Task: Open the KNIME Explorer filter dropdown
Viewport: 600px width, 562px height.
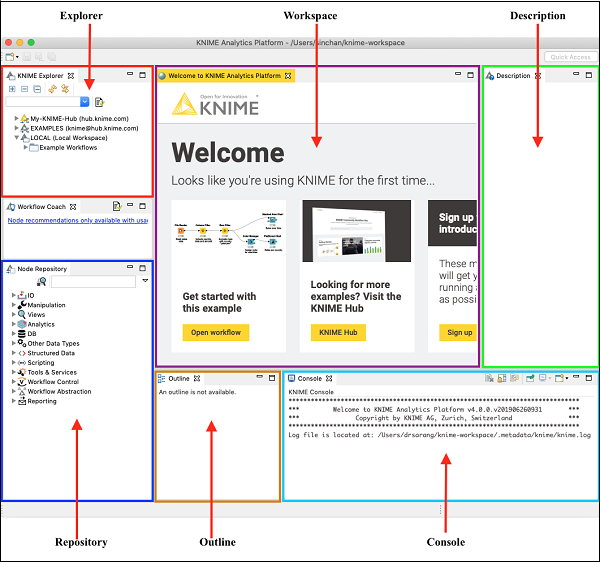Action: (85, 102)
